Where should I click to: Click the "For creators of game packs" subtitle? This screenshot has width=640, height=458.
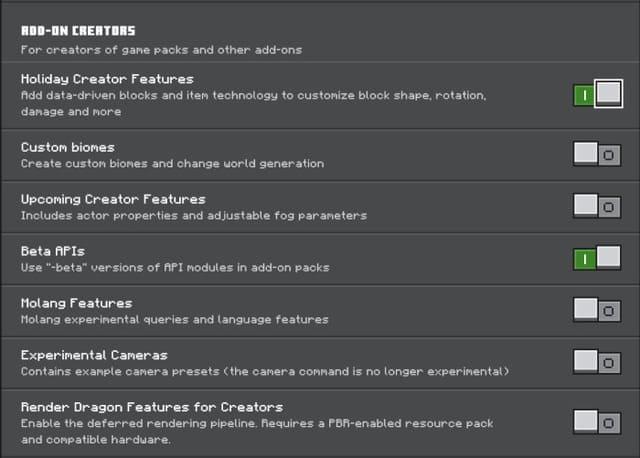click(x=161, y=50)
